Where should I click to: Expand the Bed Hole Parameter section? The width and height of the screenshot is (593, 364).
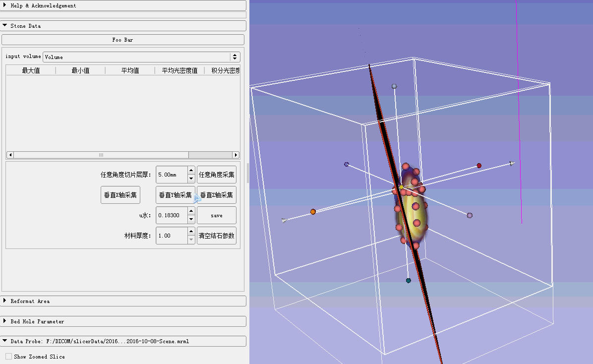tap(37, 321)
